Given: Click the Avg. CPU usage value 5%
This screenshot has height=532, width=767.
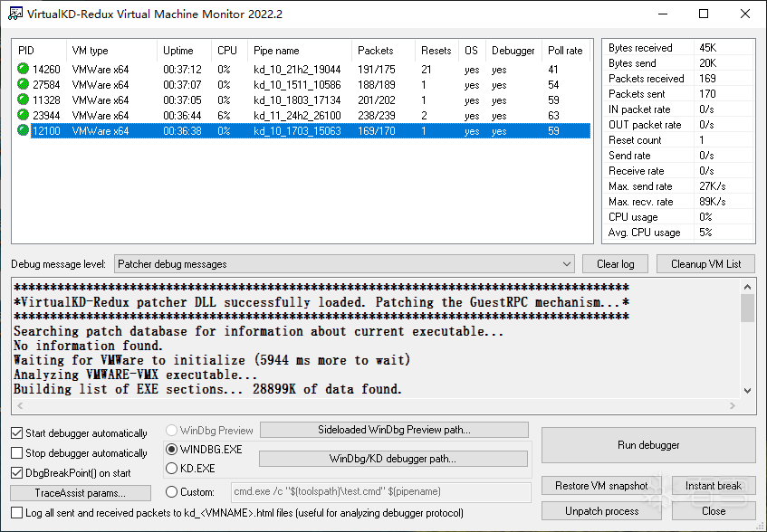Looking at the screenshot, I should coord(705,232).
